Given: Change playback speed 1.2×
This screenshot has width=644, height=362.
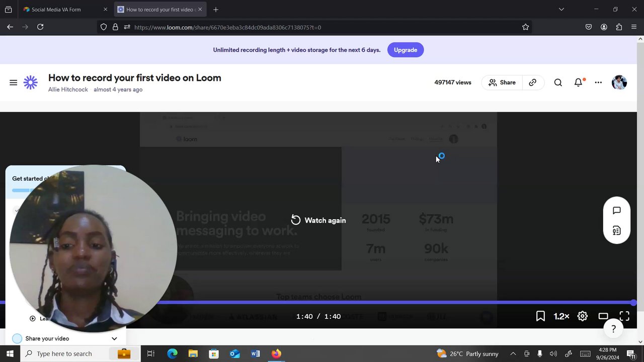Looking at the screenshot, I should tap(561, 316).
